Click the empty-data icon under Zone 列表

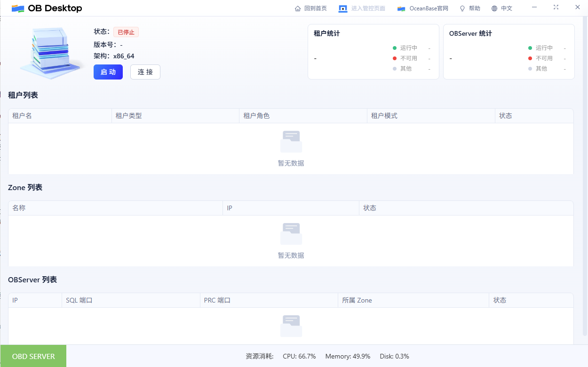click(x=291, y=233)
